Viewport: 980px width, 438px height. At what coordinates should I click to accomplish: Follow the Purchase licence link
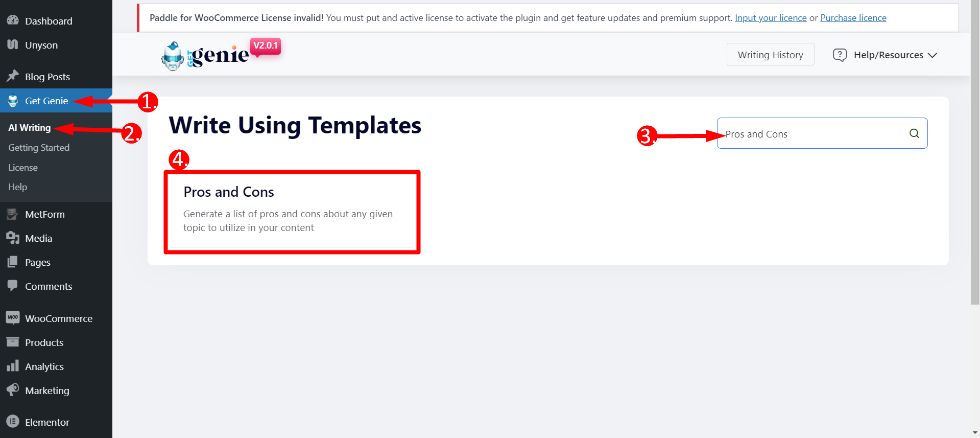pos(853,18)
